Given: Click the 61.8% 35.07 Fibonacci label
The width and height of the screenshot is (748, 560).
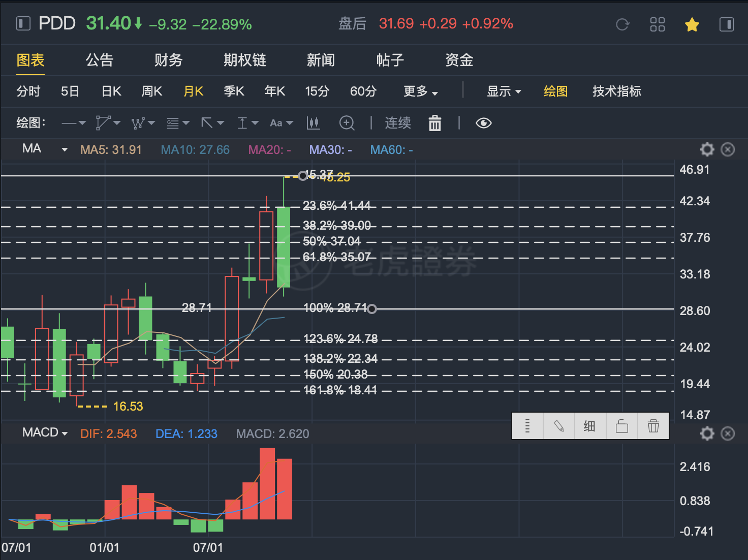Looking at the screenshot, I should [337, 257].
